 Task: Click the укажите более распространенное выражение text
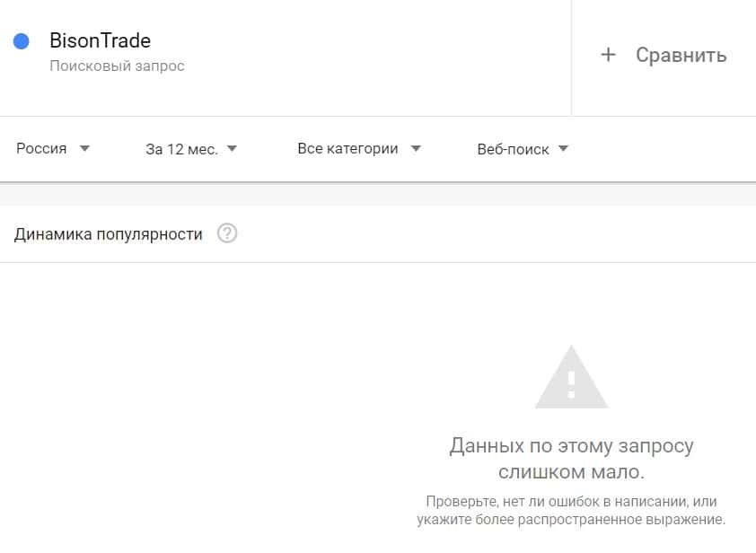click(x=571, y=520)
